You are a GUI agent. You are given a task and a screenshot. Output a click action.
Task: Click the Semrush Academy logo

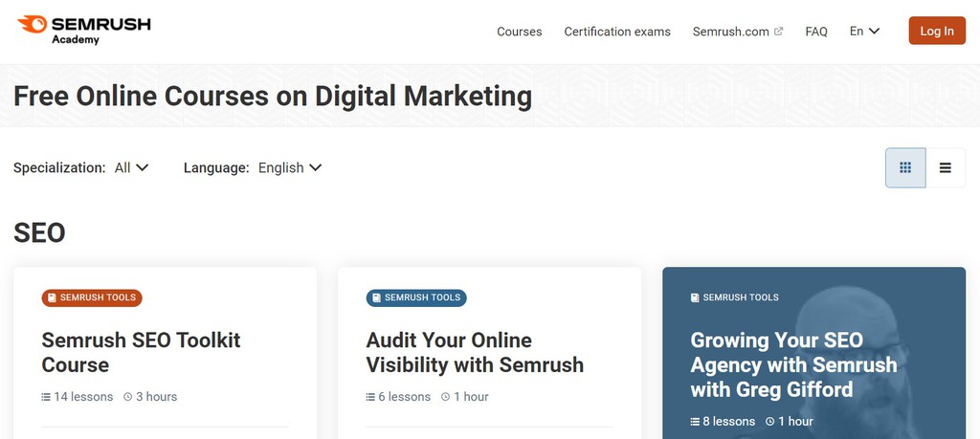[84, 31]
